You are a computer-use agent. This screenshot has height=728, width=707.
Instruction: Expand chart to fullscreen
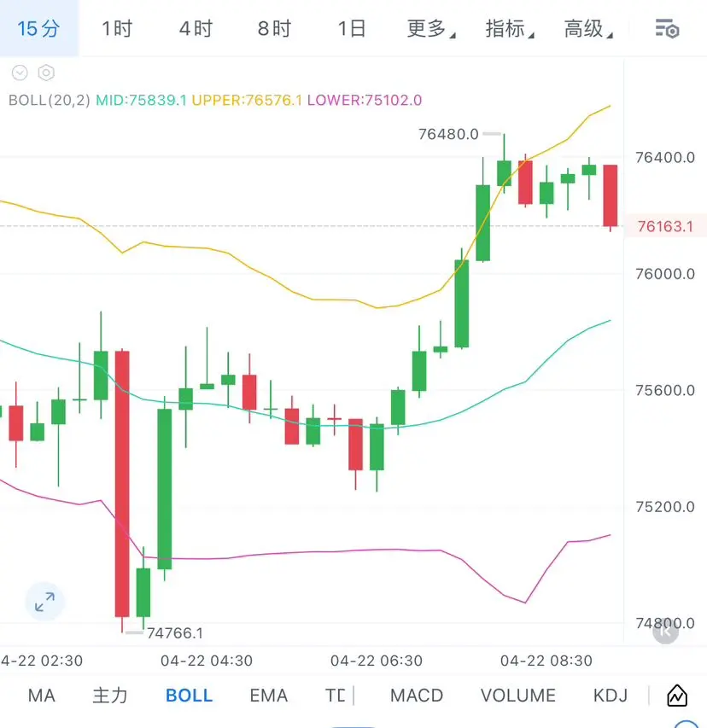click(x=44, y=602)
